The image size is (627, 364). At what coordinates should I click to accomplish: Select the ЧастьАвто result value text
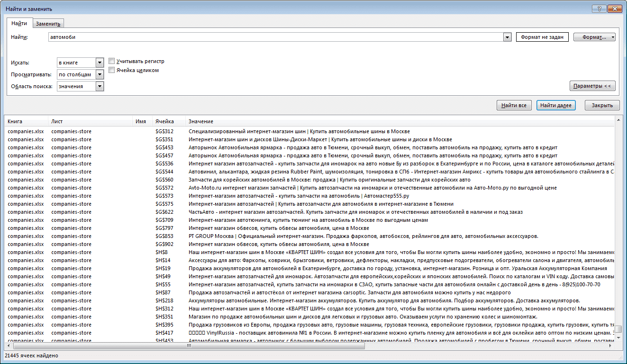click(x=355, y=212)
